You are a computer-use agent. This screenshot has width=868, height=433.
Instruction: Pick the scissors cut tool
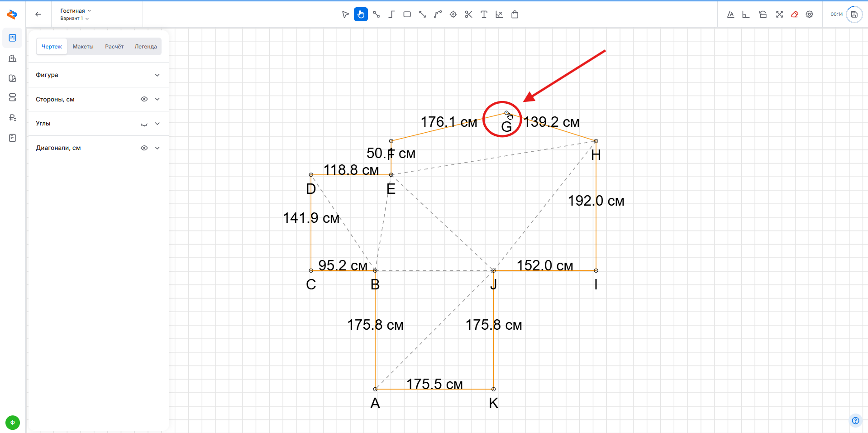pos(468,14)
